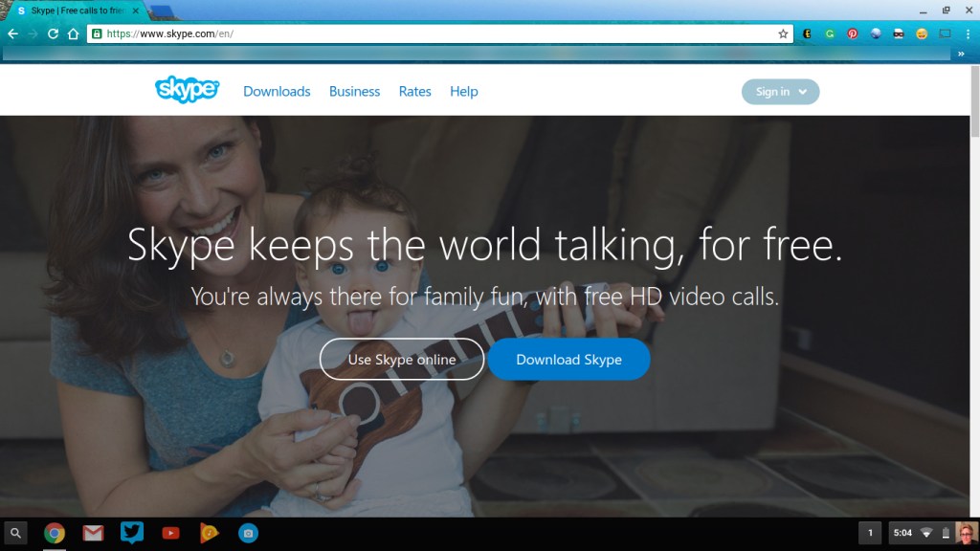Screen dimensions: 980x551
Task: Open YouTube from the shelf
Action: click(171, 533)
